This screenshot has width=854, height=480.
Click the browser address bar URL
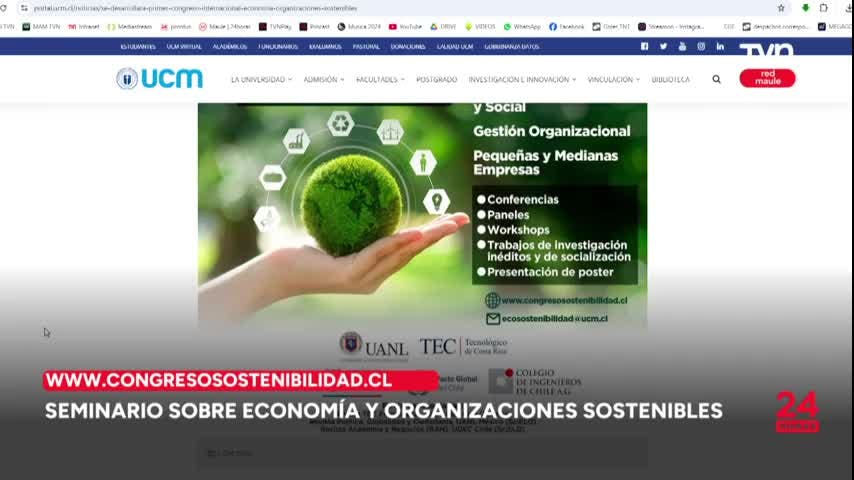click(195, 8)
